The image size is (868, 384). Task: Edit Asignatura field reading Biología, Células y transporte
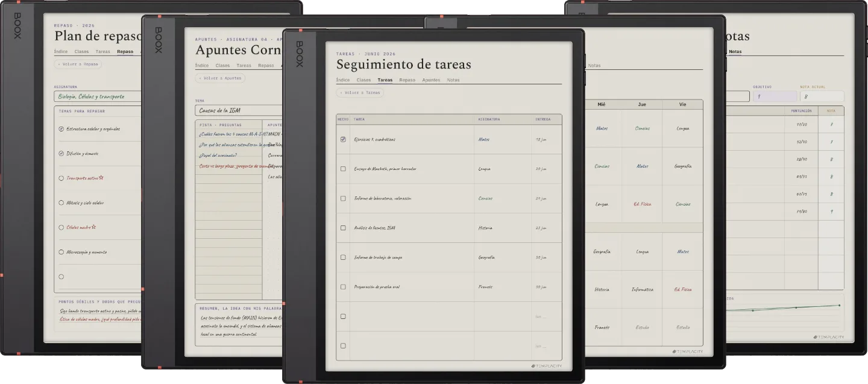[x=98, y=96]
